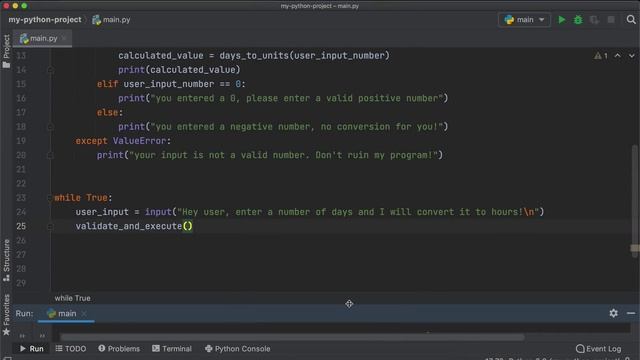Viewport: 640px width, 360px height.
Task: Open Search Everywhere magnifier icon
Action: [x=631, y=20]
